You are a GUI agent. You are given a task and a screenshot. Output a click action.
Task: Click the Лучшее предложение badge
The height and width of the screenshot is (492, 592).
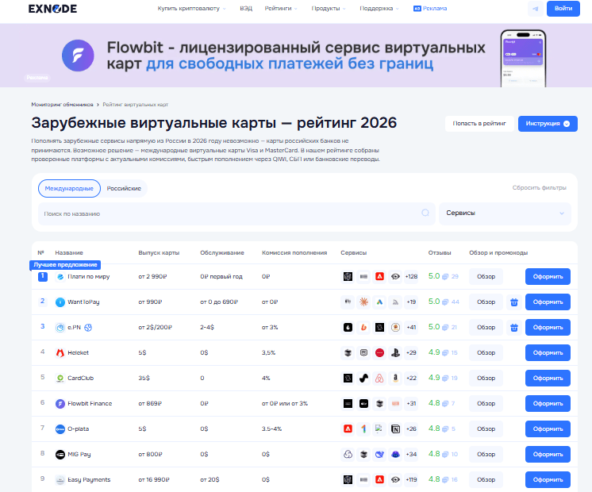[65, 265]
